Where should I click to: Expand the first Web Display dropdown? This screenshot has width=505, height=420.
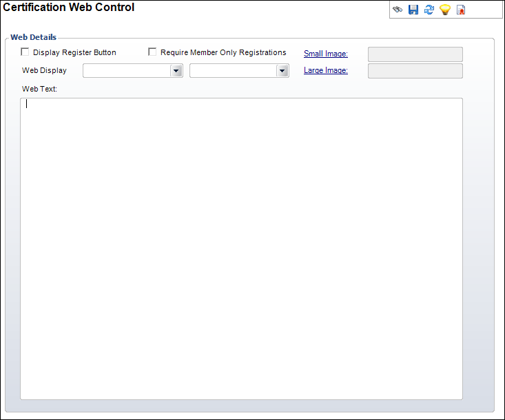click(176, 71)
